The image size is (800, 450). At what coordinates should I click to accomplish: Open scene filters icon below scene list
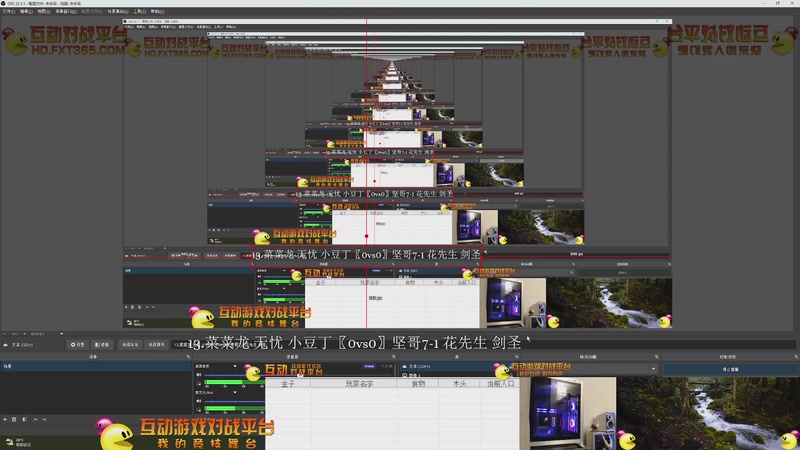(x=24, y=419)
